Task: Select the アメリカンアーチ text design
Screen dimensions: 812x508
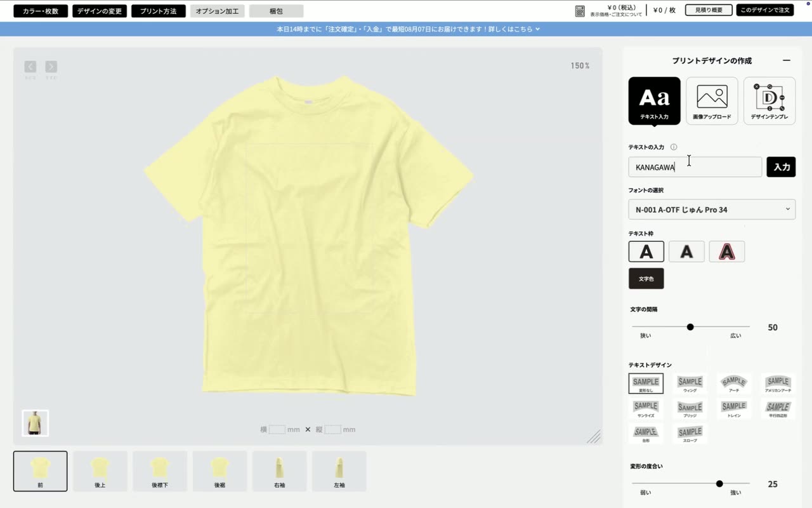Action: pyautogui.click(x=778, y=384)
